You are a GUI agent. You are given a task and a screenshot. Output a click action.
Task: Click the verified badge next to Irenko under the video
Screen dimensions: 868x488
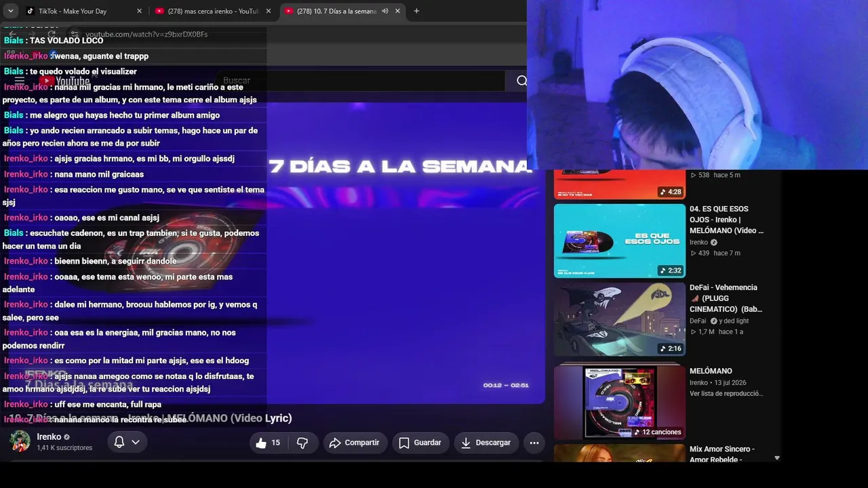coord(66,437)
